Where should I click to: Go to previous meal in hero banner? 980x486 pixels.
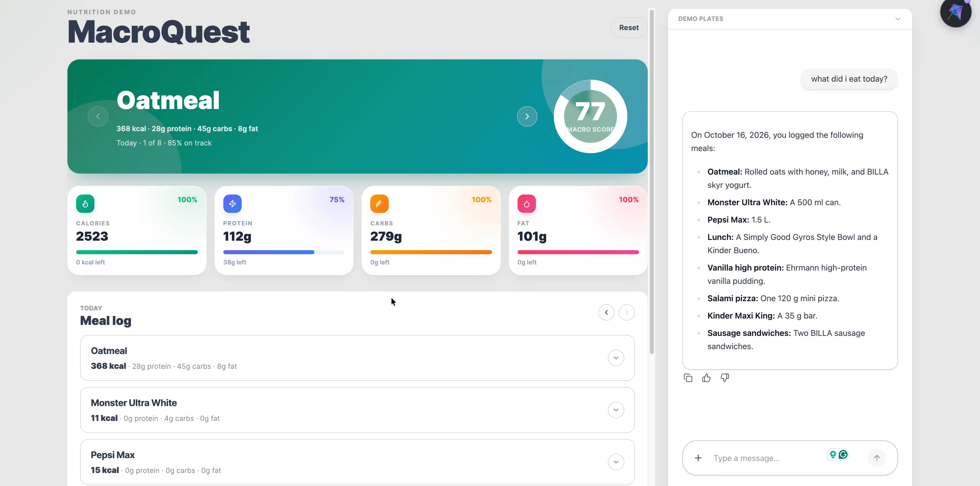[98, 116]
